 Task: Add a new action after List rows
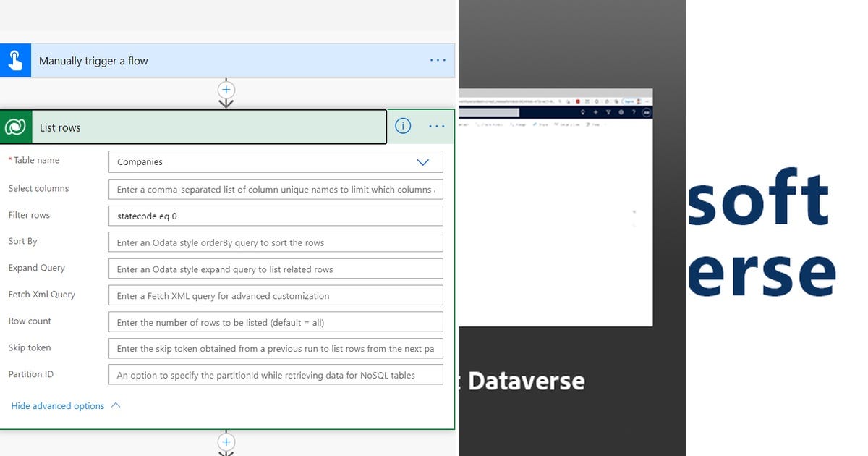[226, 442]
